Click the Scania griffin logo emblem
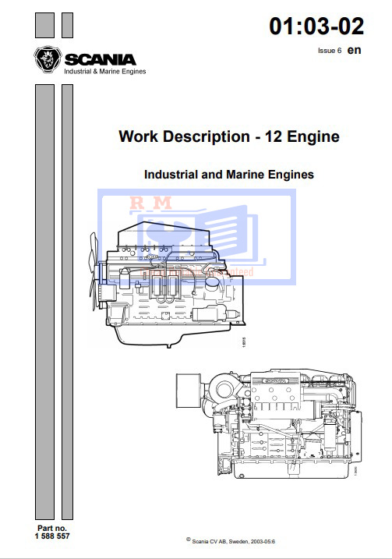Viewport: 392px width, 559px height. (x=48, y=59)
